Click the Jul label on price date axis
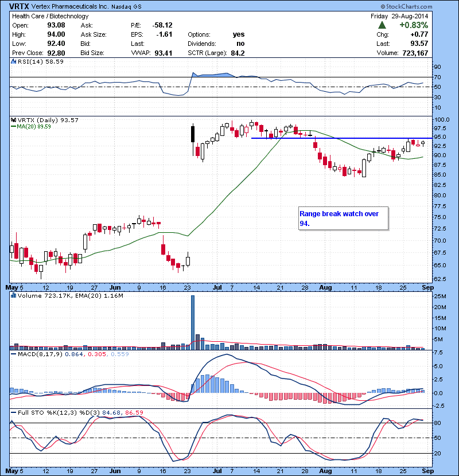This screenshot has height=476, width=459. 217,287
